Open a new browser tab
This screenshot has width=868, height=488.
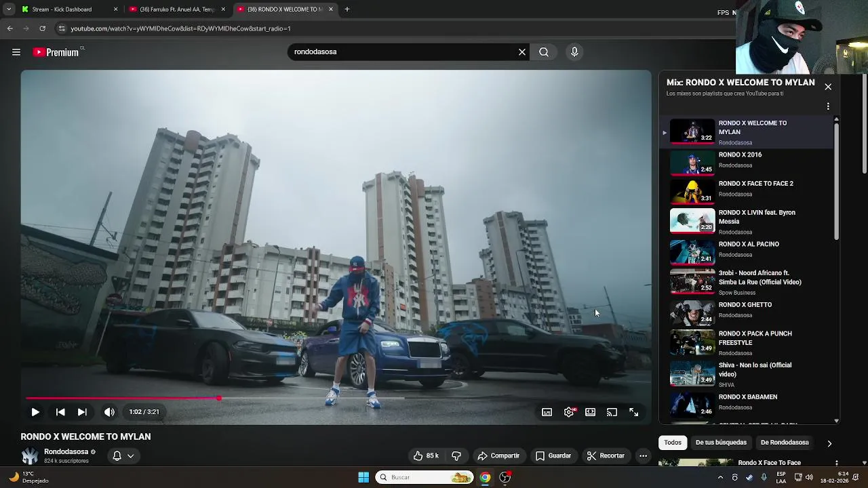click(347, 9)
